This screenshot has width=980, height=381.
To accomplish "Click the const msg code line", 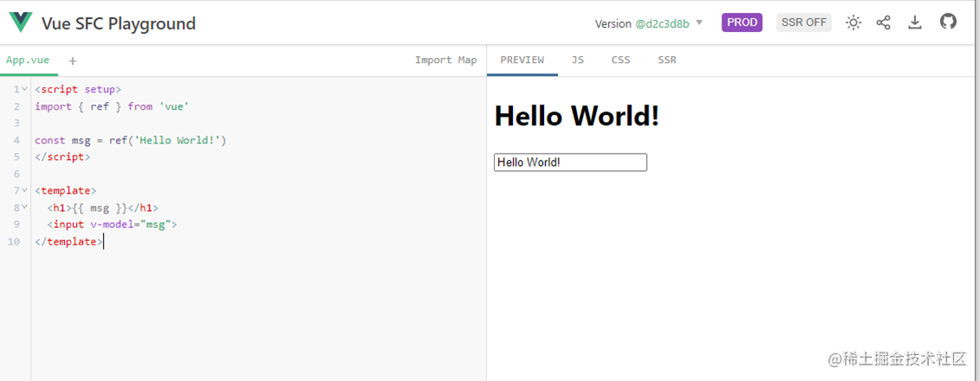I will click(x=131, y=140).
